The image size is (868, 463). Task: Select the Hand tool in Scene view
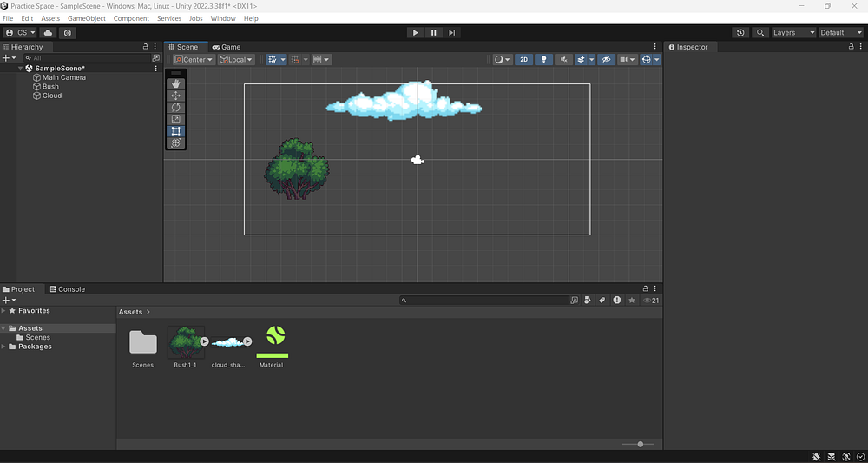(x=176, y=83)
